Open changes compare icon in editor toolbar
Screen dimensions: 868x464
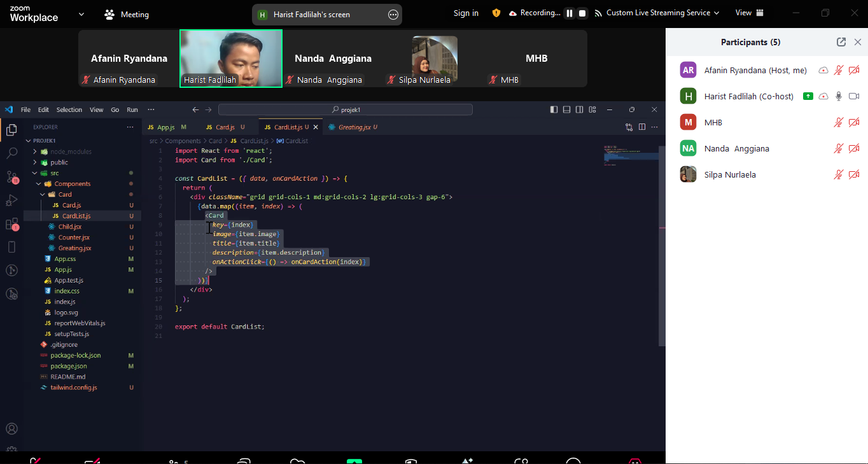point(629,127)
